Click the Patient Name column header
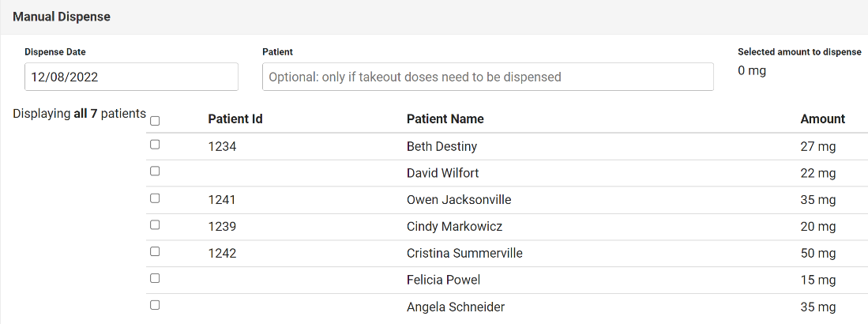 pyautogui.click(x=445, y=119)
